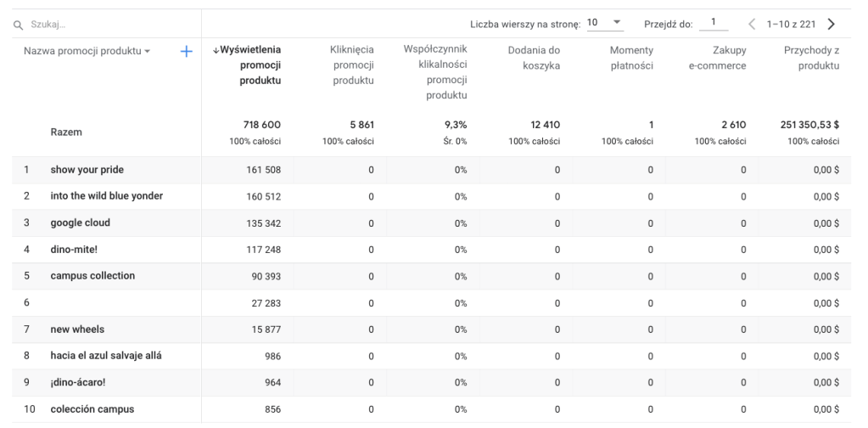868x428 pixels.
Task: Go to previous page arrow
Action: pyautogui.click(x=751, y=24)
